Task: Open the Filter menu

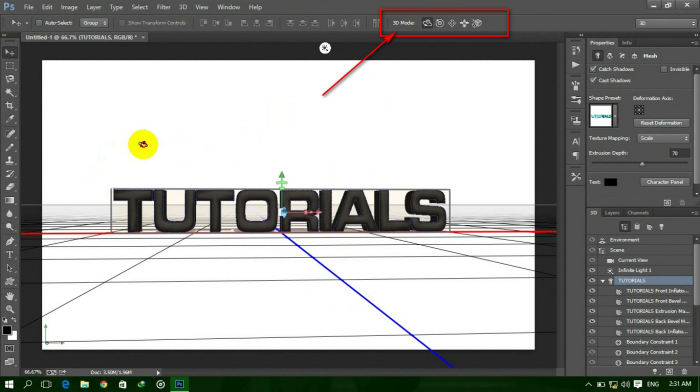Action: 163,7
